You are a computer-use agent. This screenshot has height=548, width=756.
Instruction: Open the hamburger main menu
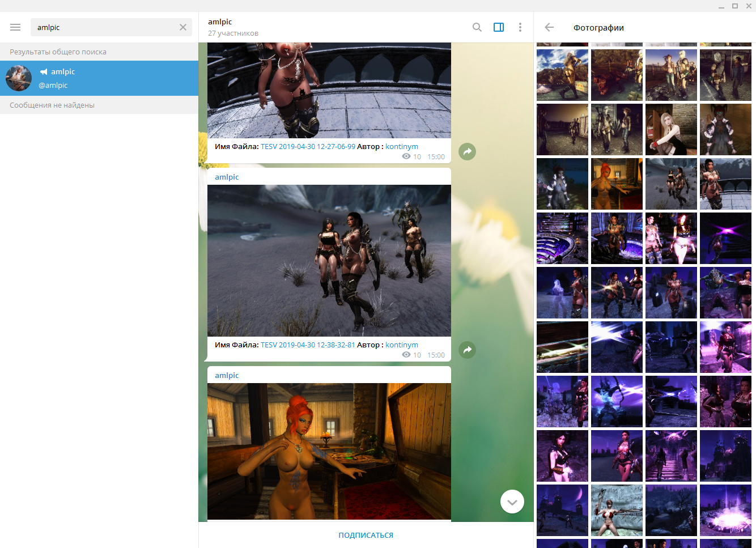(x=15, y=27)
